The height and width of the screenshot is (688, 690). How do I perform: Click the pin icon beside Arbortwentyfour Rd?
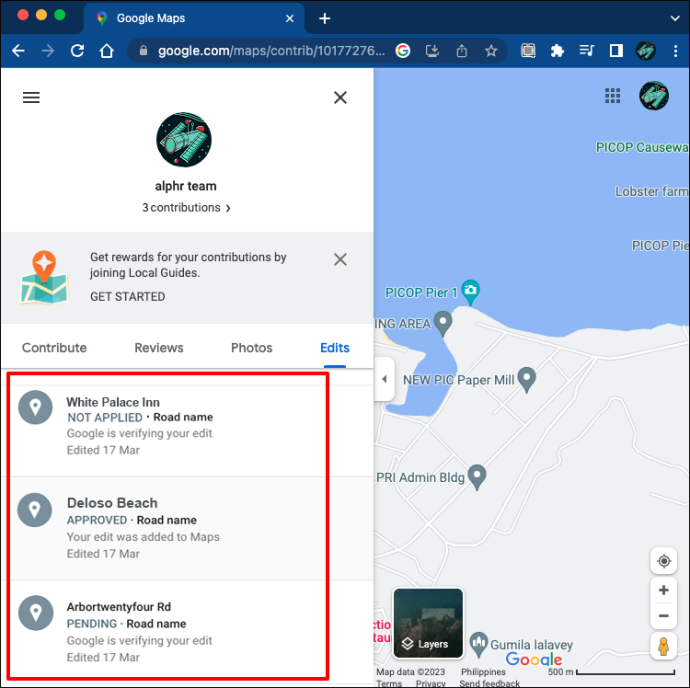point(36,613)
